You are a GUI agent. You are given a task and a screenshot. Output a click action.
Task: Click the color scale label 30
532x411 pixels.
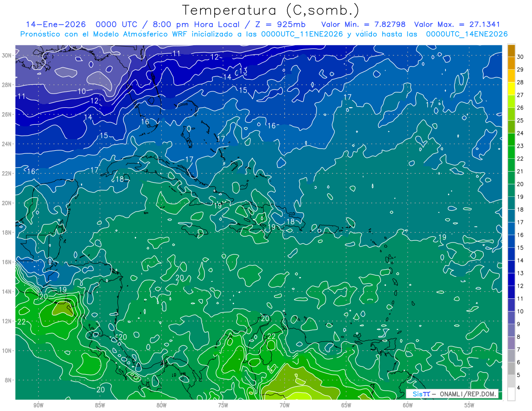coord(520,56)
